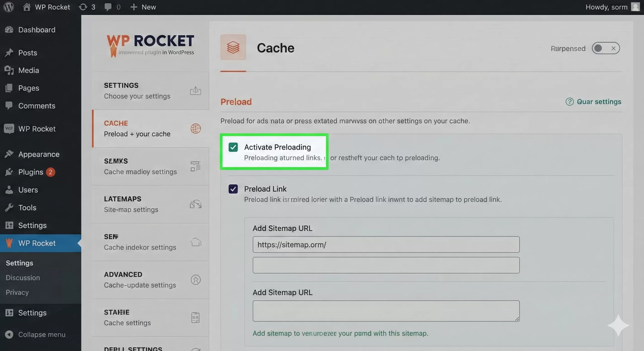
Task: Click the house icon next to Cache indekor settings
Action: 196,242
